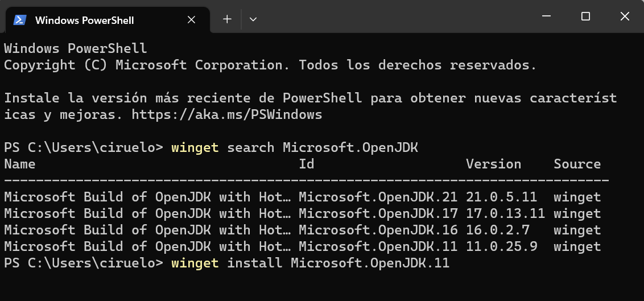This screenshot has width=644, height=301.
Task: Click the Id column header text
Action: (x=307, y=164)
